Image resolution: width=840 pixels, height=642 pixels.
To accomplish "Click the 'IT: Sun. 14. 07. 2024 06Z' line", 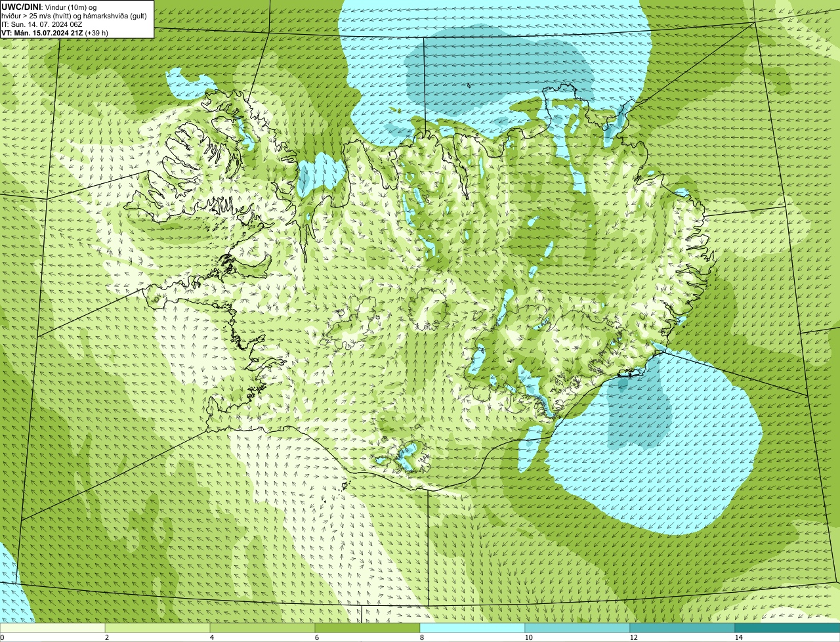I will [x=42, y=24].
